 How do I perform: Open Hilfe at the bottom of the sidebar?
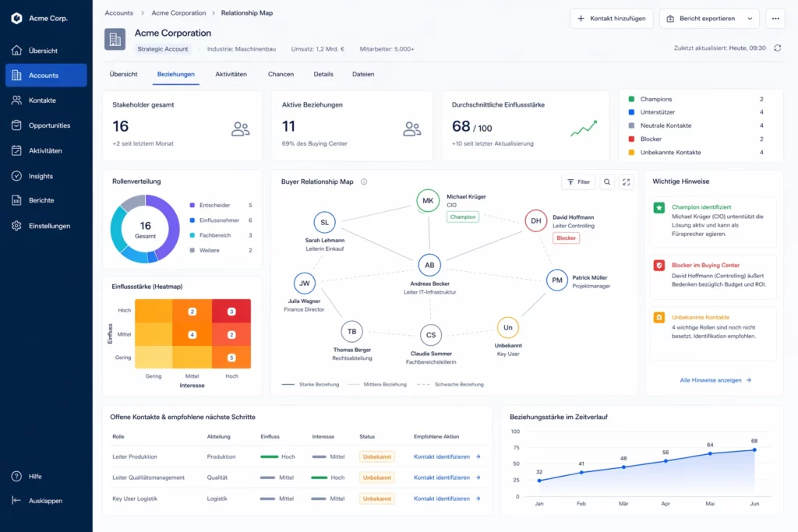31,476
